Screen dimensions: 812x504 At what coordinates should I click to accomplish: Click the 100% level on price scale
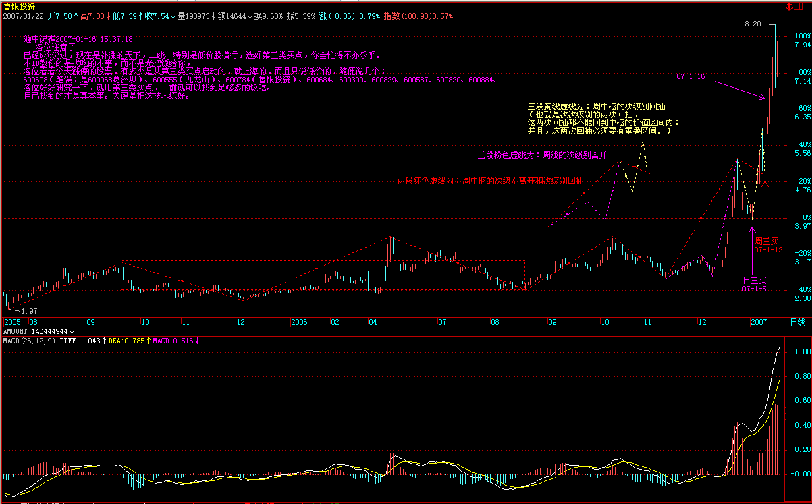click(x=803, y=36)
